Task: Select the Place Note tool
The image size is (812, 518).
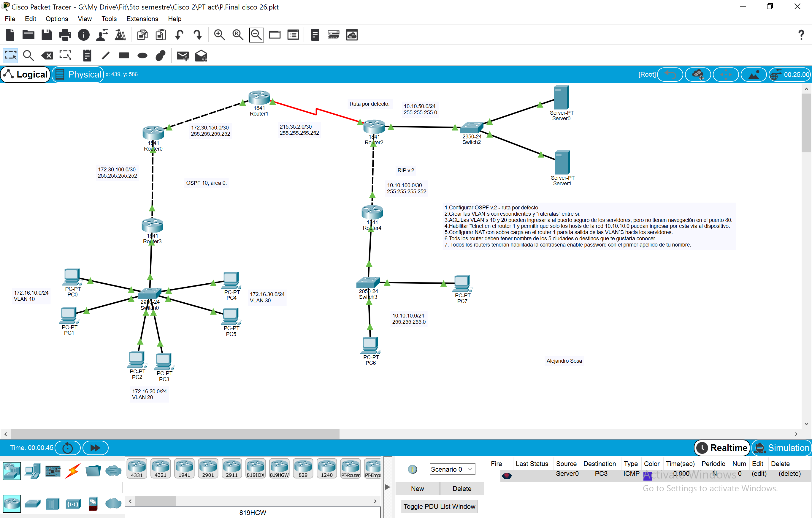Action: pos(87,56)
